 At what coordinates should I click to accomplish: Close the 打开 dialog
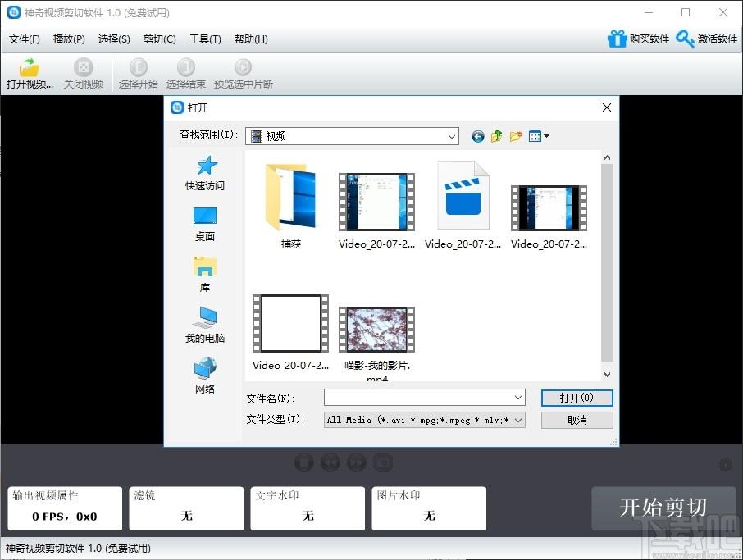[x=607, y=107]
